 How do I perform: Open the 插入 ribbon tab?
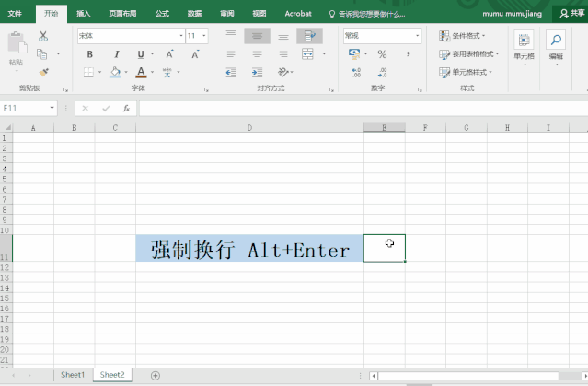point(83,14)
